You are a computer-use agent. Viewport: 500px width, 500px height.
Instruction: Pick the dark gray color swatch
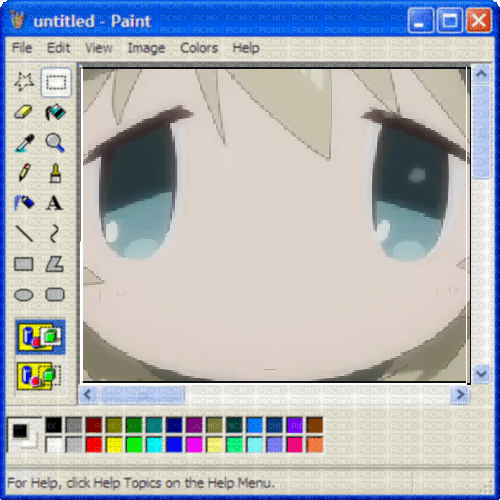74,425
